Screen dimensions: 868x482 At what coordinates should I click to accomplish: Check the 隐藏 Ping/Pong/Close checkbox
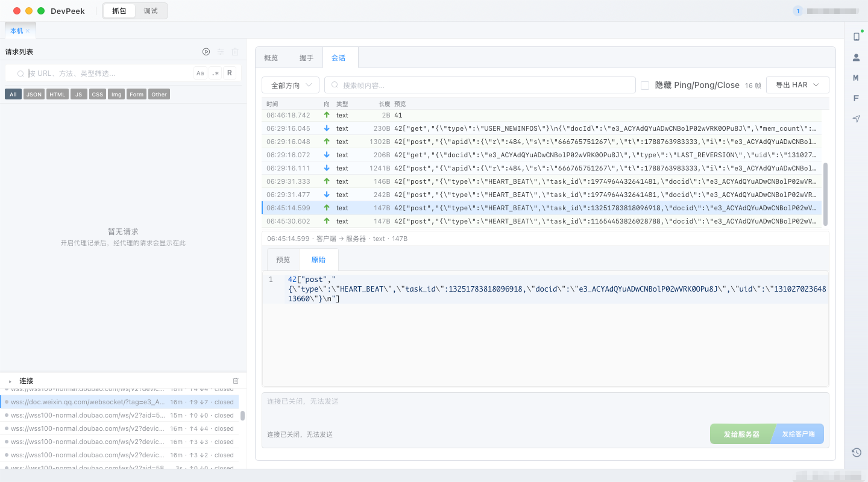click(645, 85)
